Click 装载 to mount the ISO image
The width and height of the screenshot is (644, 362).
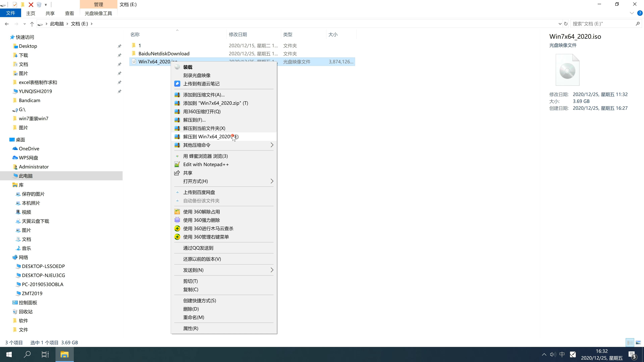[187, 67]
